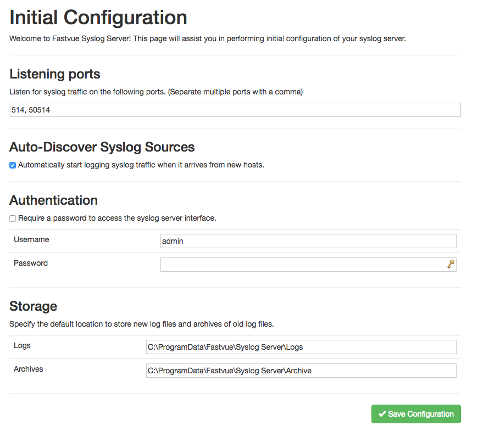Enable password requirement for the interface
The width and height of the screenshot is (478, 448).
pyautogui.click(x=12, y=219)
